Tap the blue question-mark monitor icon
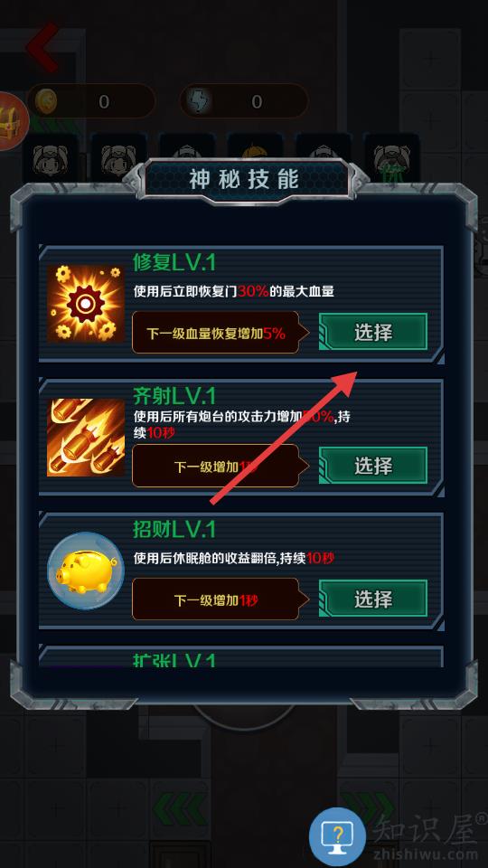488x868 pixels. click(x=337, y=835)
